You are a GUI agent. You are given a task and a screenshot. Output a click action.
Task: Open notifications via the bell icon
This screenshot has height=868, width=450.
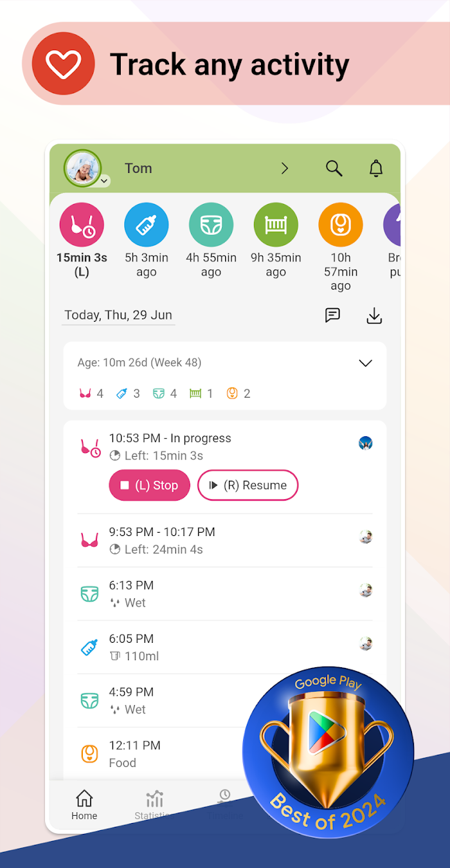pos(376,169)
